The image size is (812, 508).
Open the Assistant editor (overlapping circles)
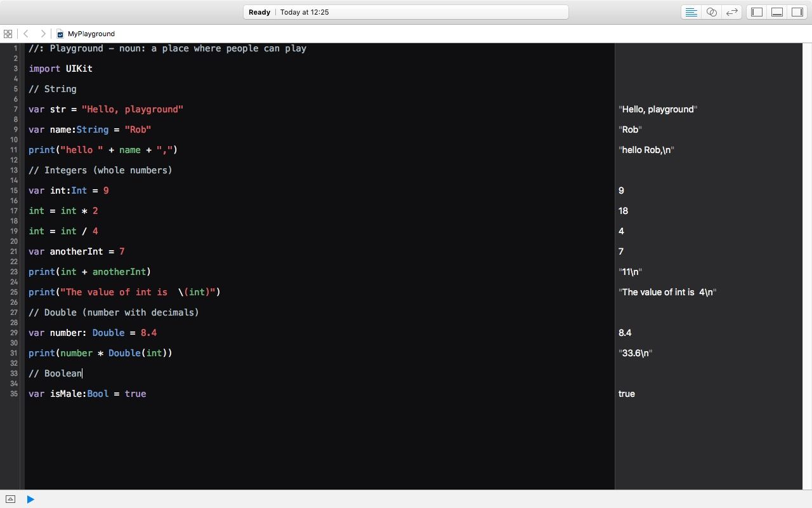pyautogui.click(x=712, y=12)
